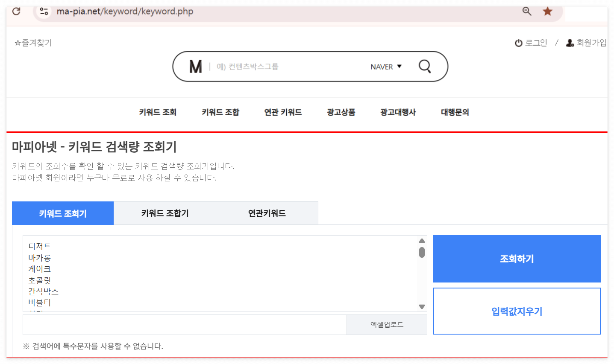614x364 pixels.
Task: Switch to the 연관키워드 tab
Action: (x=267, y=213)
